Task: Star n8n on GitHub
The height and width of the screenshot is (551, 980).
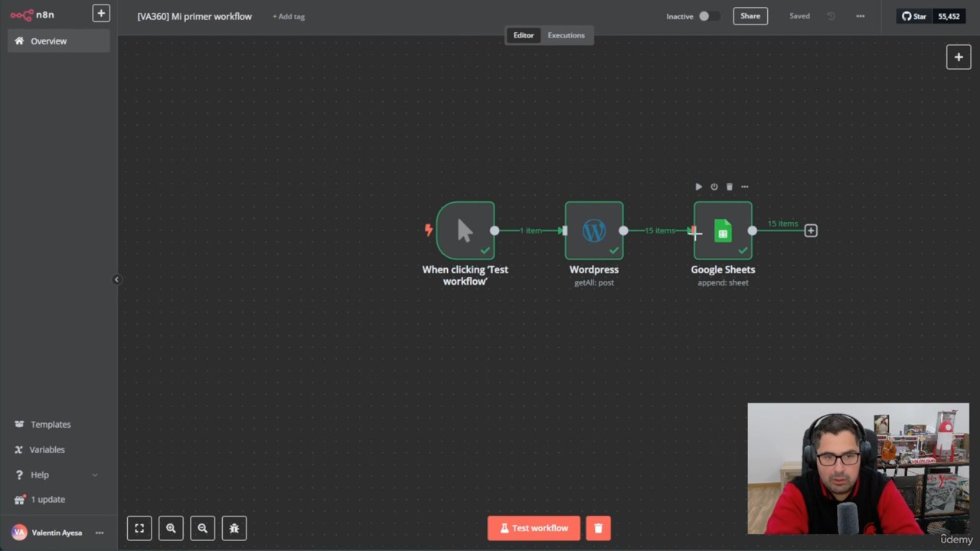Action: point(914,16)
